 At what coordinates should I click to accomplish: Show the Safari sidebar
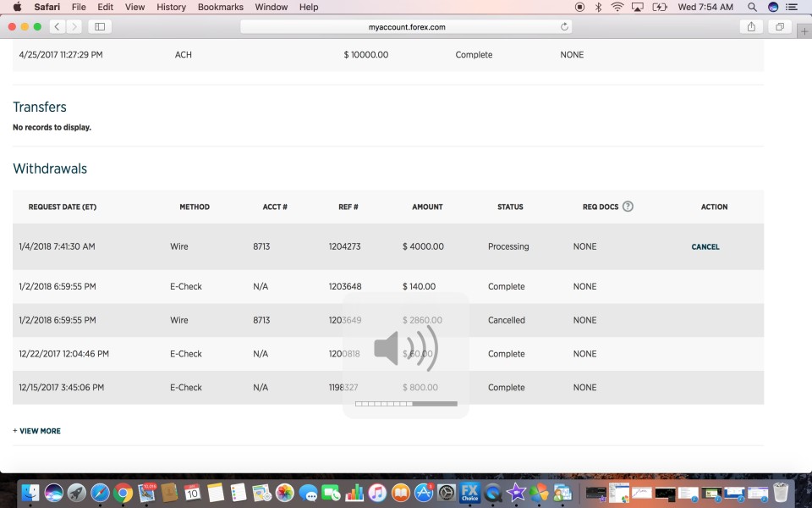[100, 26]
